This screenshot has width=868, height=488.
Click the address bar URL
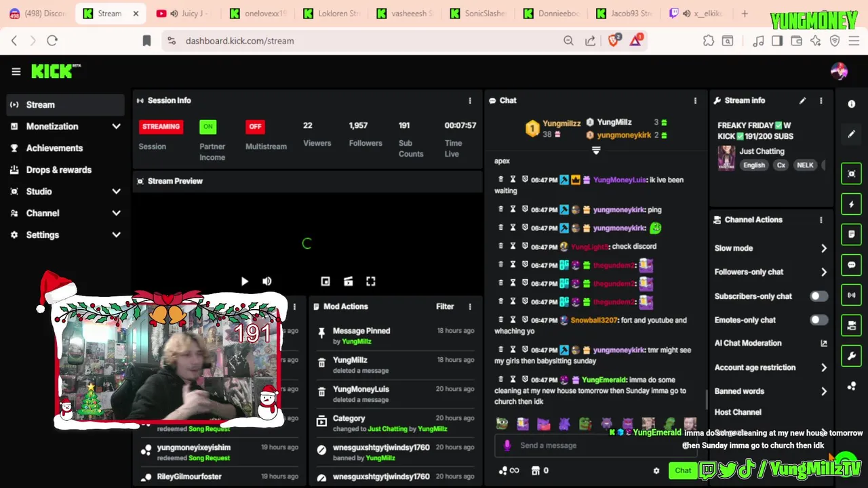pyautogui.click(x=240, y=41)
